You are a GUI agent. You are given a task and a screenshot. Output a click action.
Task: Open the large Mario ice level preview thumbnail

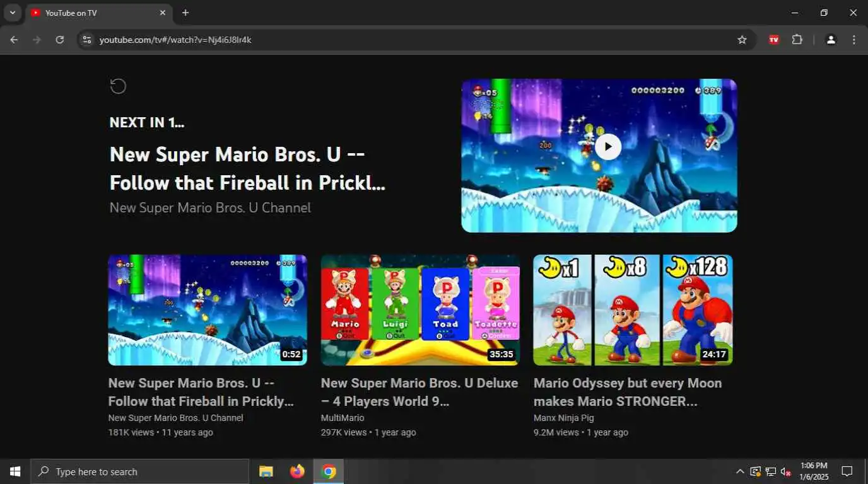pyautogui.click(x=599, y=156)
